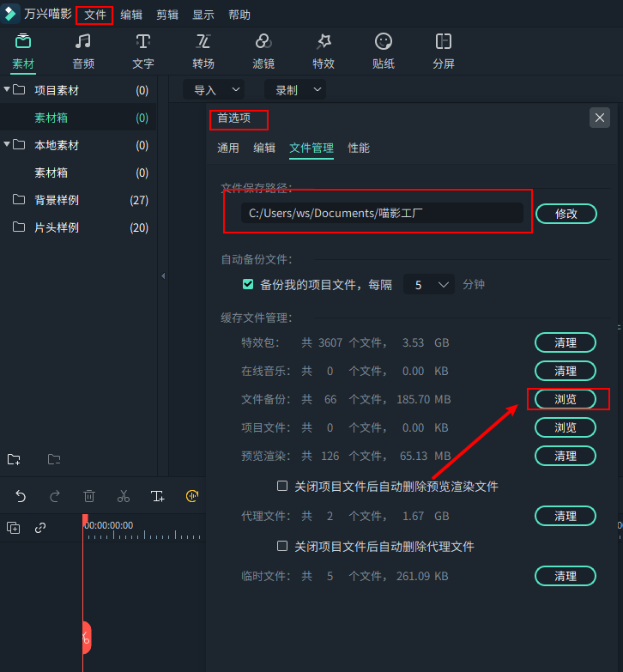Click 浏览 for 项目文件

(566, 427)
